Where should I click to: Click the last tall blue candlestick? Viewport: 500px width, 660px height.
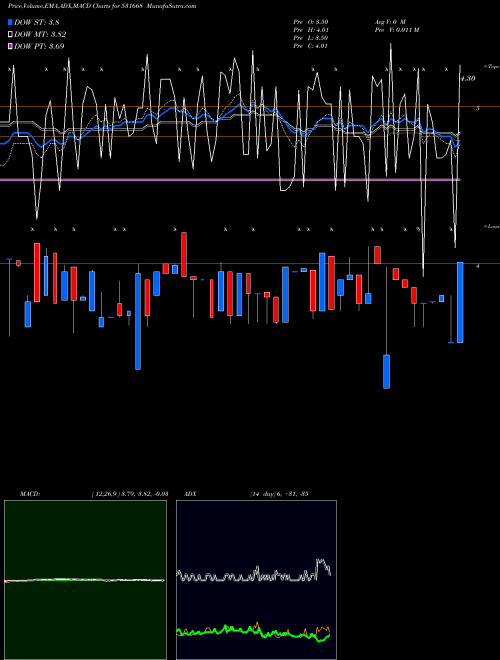point(460,303)
